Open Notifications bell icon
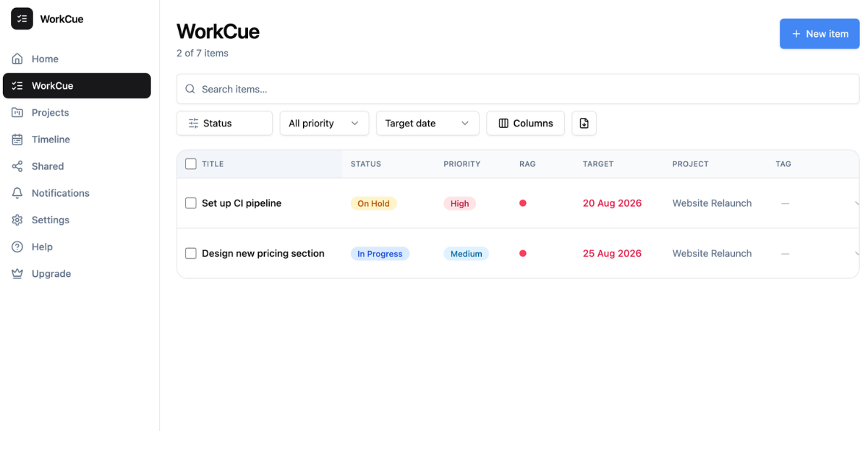The height and width of the screenshot is (454, 868). [17, 193]
